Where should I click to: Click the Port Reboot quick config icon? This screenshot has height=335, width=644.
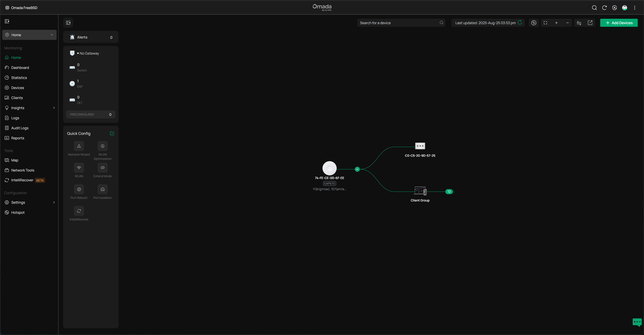[x=79, y=189]
